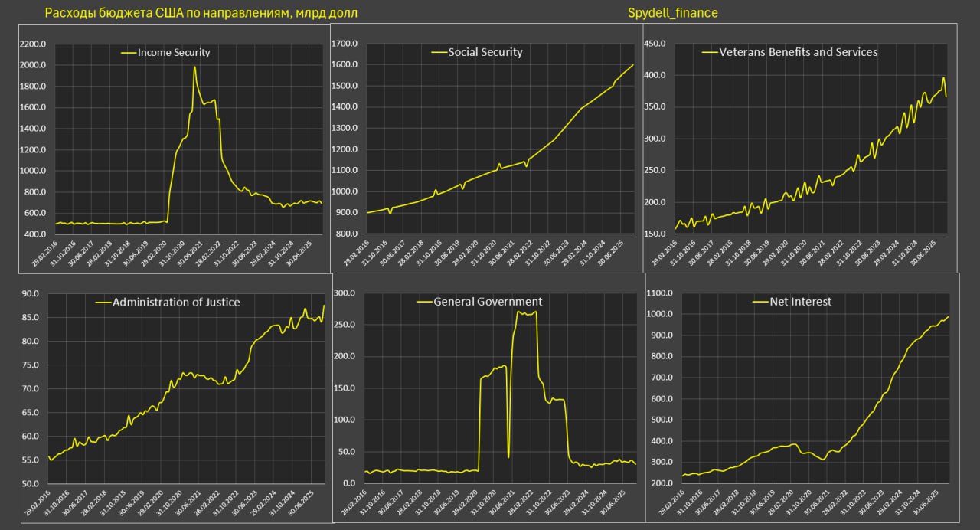
Task: Click the Income Security legend label
Action: point(173,53)
